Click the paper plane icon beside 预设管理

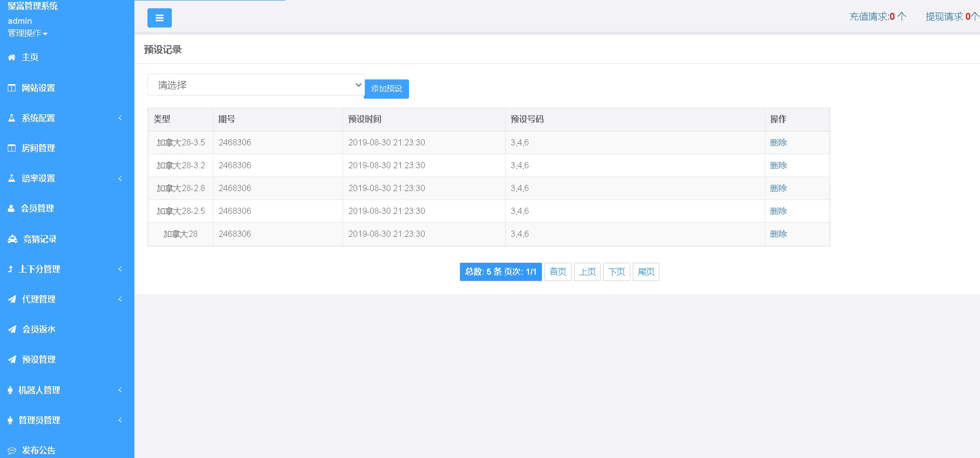pyautogui.click(x=12, y=359)
